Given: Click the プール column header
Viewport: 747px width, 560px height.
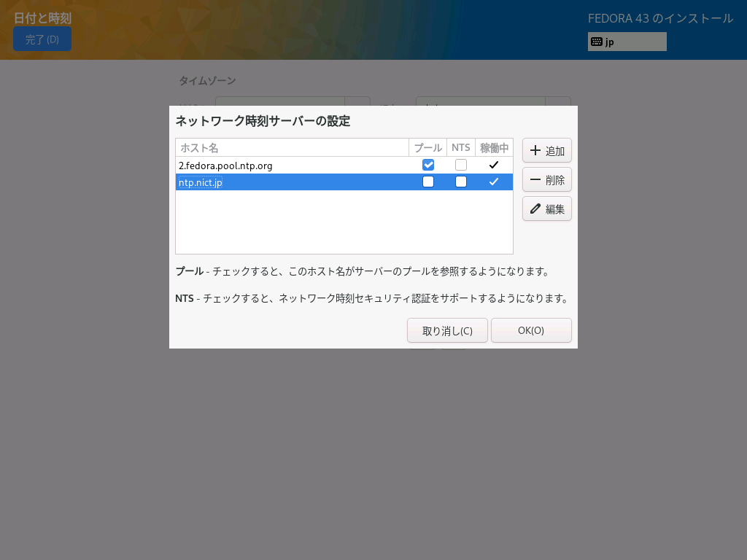Looking at the screenshot, I should point(427,147).
